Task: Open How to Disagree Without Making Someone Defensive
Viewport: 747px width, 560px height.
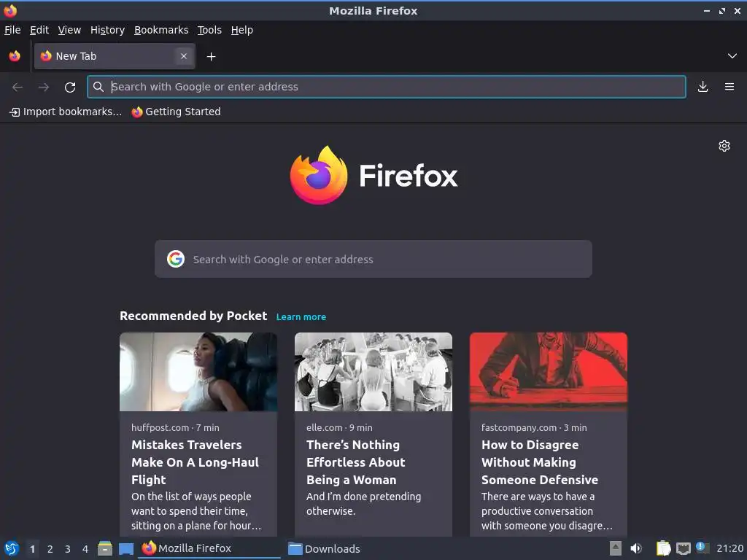Action: pyautogui.click(x=539, y=462)
